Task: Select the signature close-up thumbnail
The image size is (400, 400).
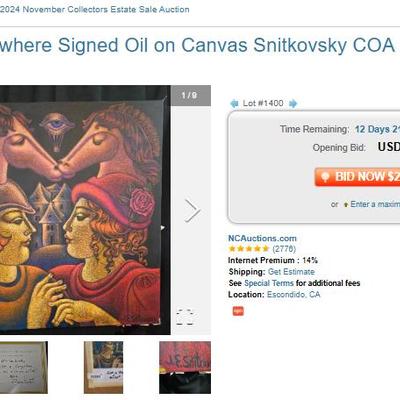Action: point(185,367)
